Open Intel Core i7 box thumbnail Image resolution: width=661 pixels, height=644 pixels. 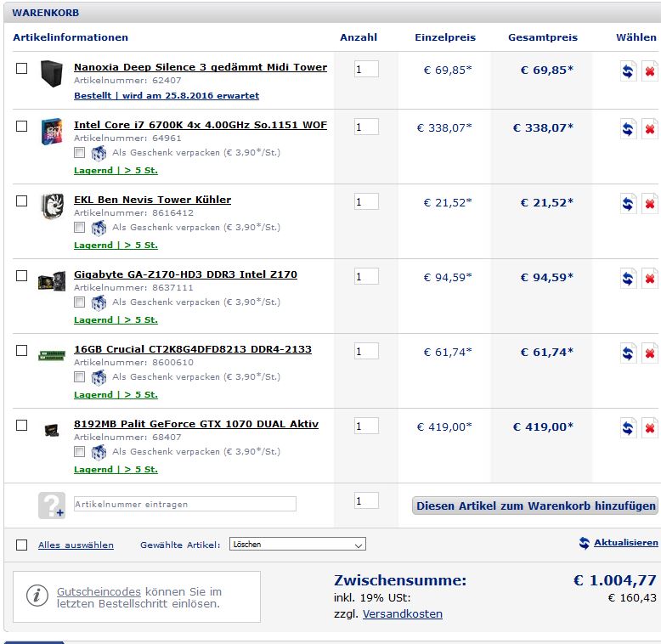52,132
